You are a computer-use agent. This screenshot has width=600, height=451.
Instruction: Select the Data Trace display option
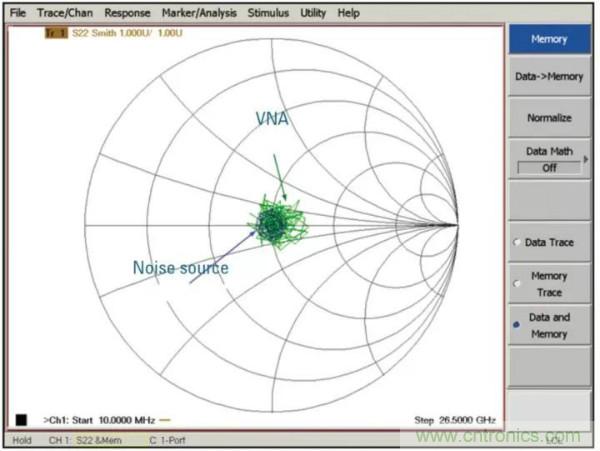(x=548, y=242)
